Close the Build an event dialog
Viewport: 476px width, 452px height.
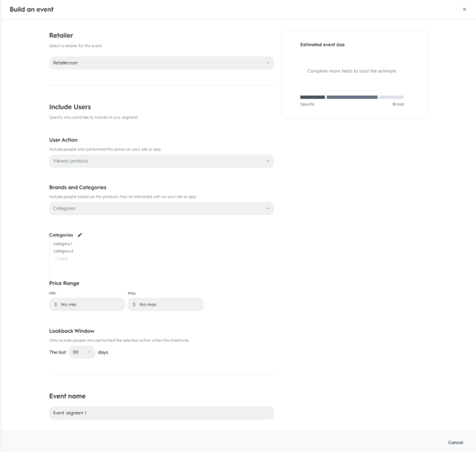464,9
